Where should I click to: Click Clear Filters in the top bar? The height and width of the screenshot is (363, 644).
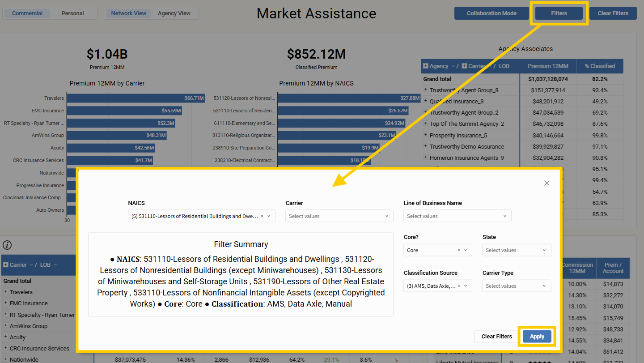[613, 13]
